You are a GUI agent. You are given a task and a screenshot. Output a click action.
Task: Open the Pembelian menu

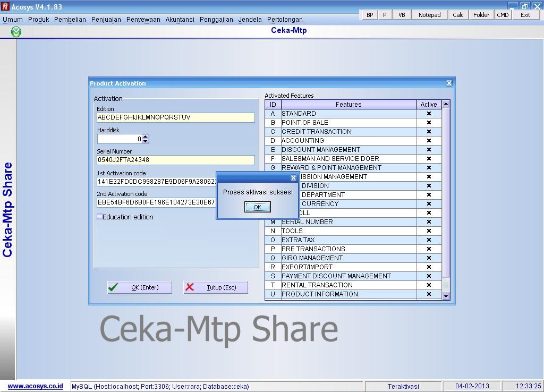click(70, 20)
